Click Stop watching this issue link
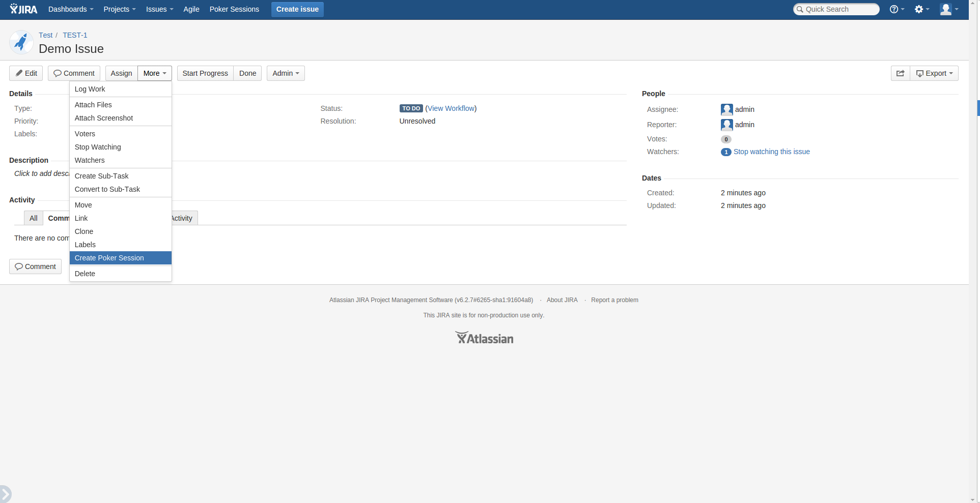The height and width of the screenshot is (503, 980). click(x=771, y=152)
